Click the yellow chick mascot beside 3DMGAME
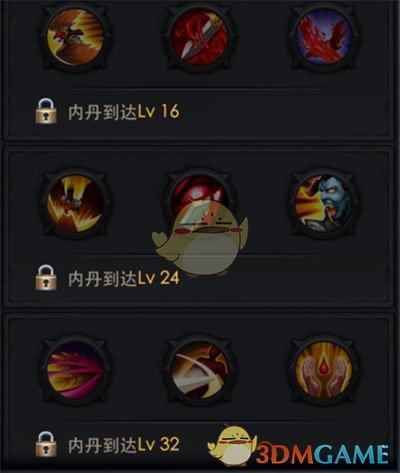 232,445
